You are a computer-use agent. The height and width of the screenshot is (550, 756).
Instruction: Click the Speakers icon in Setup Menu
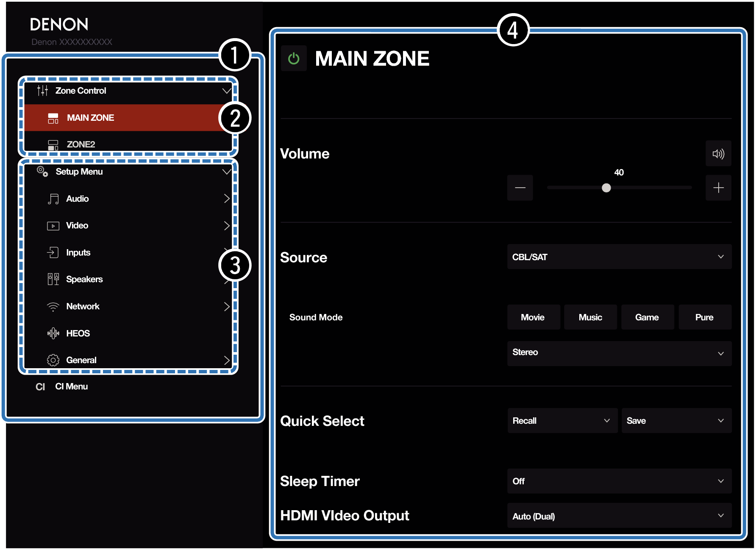(x=53, y=279)
